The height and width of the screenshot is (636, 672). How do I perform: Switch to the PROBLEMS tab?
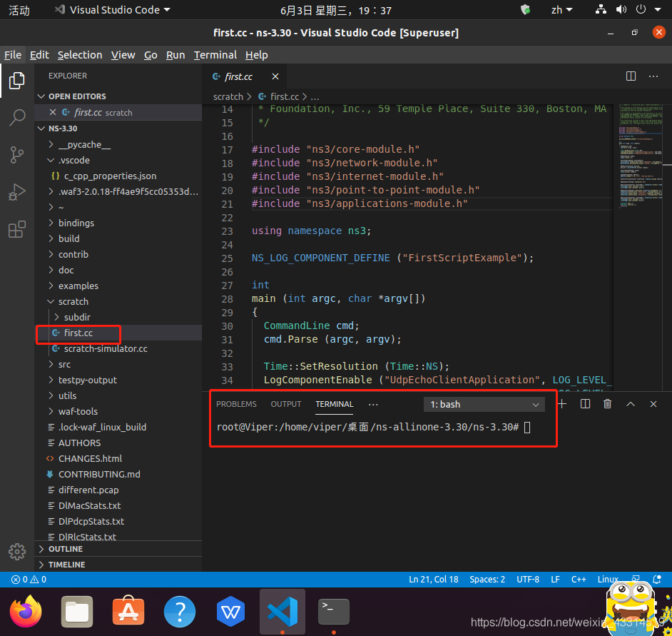pos(236,404)
